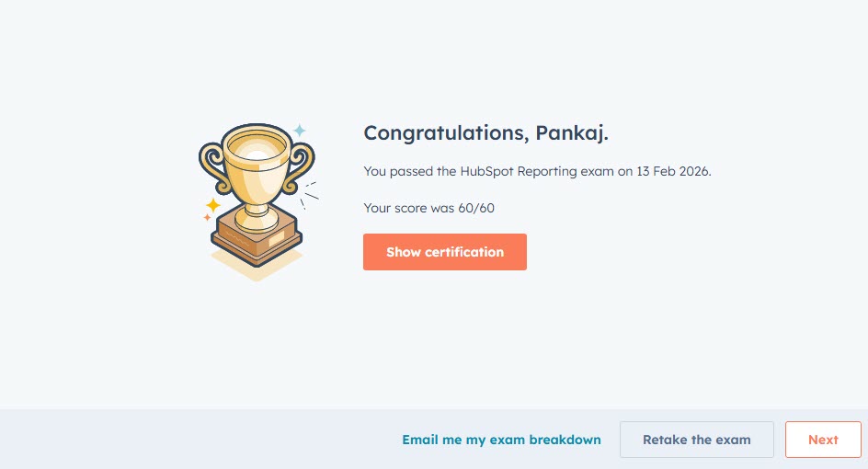Click the trophy's right curled handle

300,167
